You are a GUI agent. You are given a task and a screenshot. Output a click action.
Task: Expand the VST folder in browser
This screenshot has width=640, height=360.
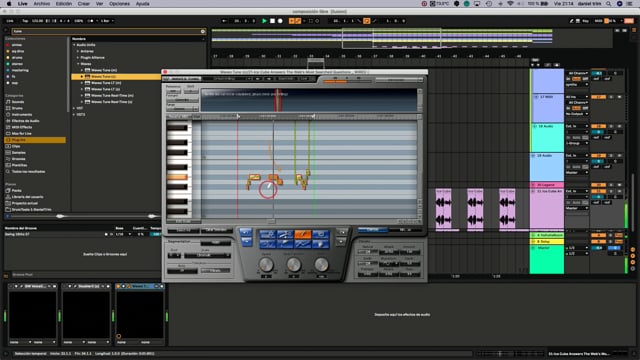(x=74, y=108)
